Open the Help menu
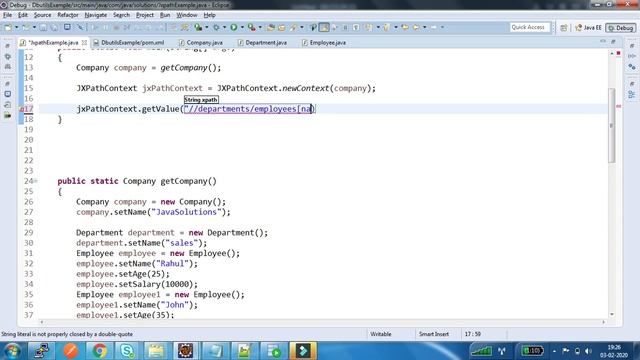The width and height of the screenshot is (640, 360). (x=209, y=15)
